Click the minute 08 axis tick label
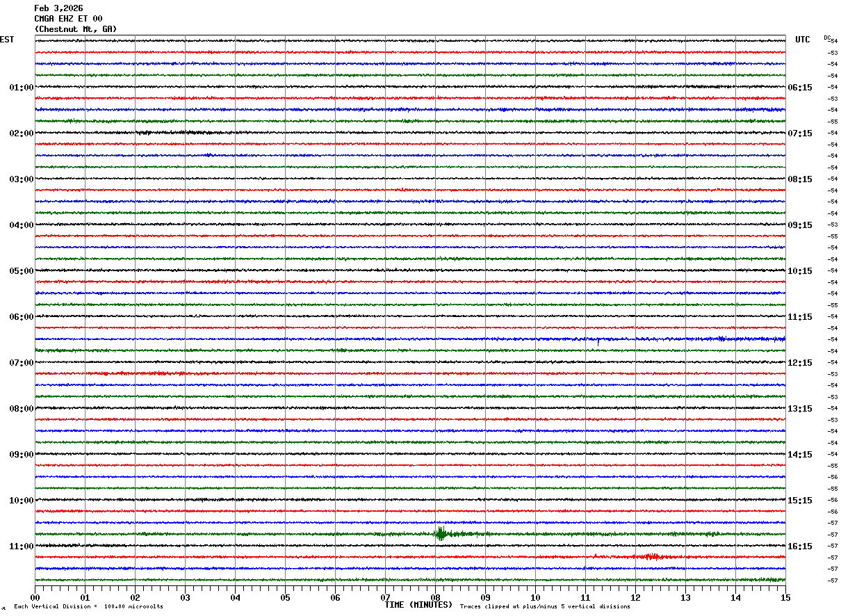841x616 pixels. pos(435,597)
